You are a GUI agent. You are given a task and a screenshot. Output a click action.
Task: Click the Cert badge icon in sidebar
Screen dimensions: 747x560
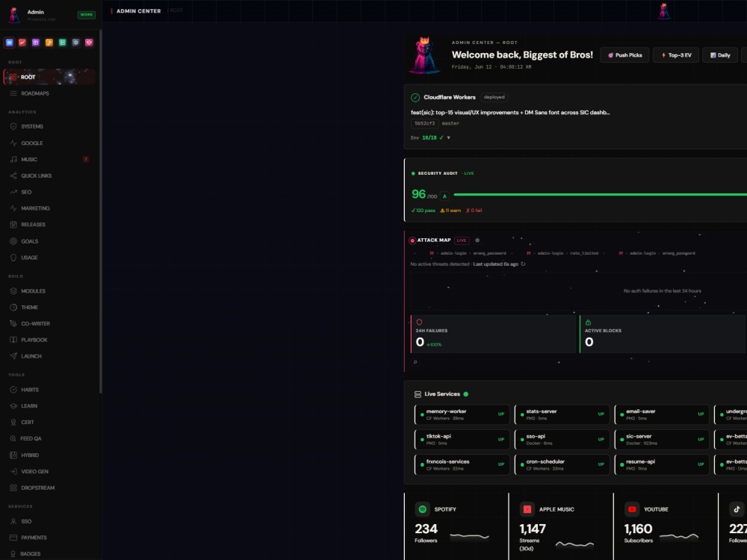pyautogui.click(x=13, y=422)
